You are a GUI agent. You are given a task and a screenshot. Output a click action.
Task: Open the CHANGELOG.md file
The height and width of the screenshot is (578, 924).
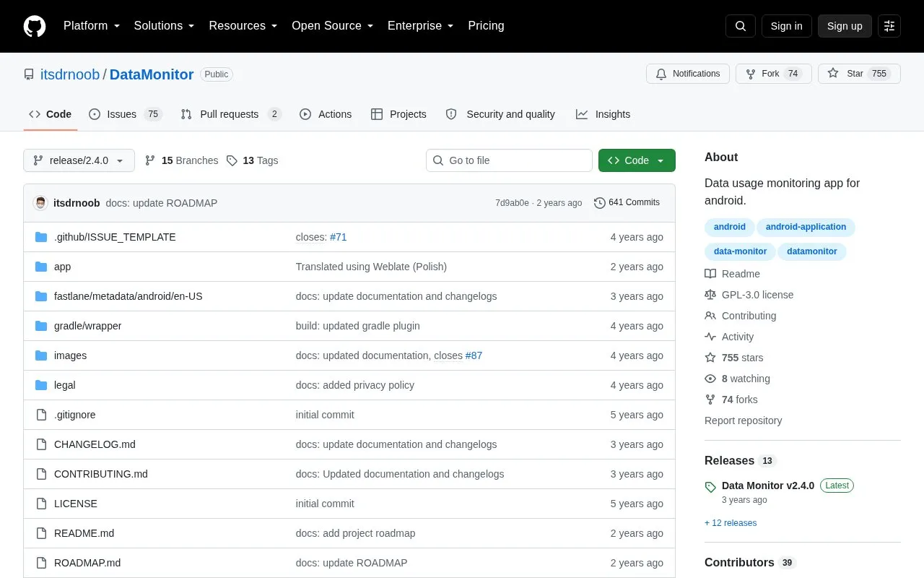click(95, 444)
